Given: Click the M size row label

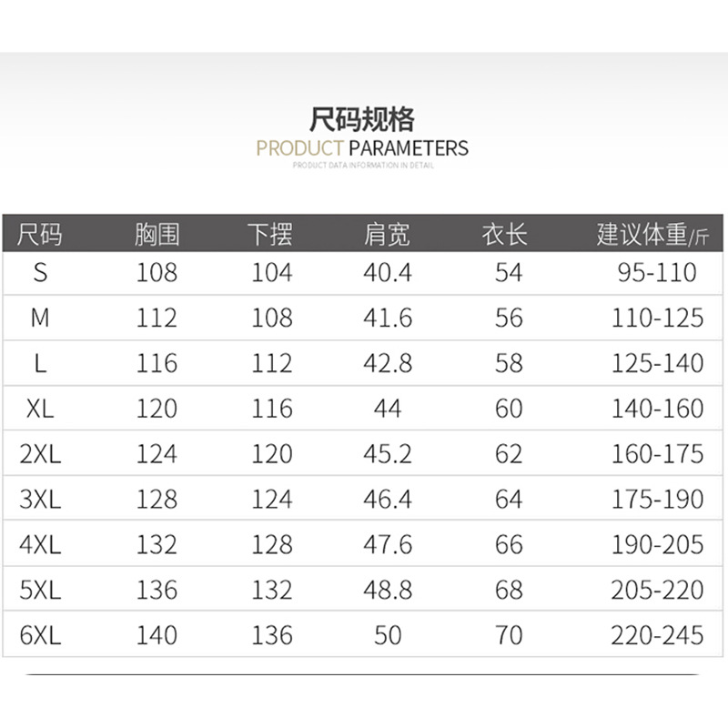Looking at the screenshot, I should [x=40, y=318].
